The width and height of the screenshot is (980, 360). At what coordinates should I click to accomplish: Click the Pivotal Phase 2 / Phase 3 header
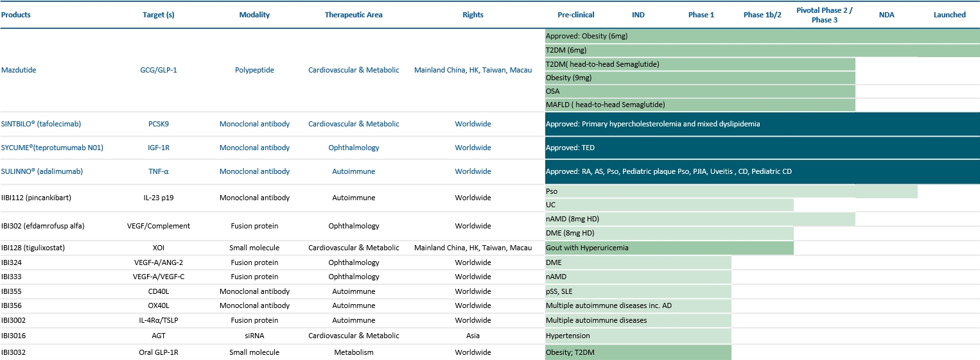824,15
